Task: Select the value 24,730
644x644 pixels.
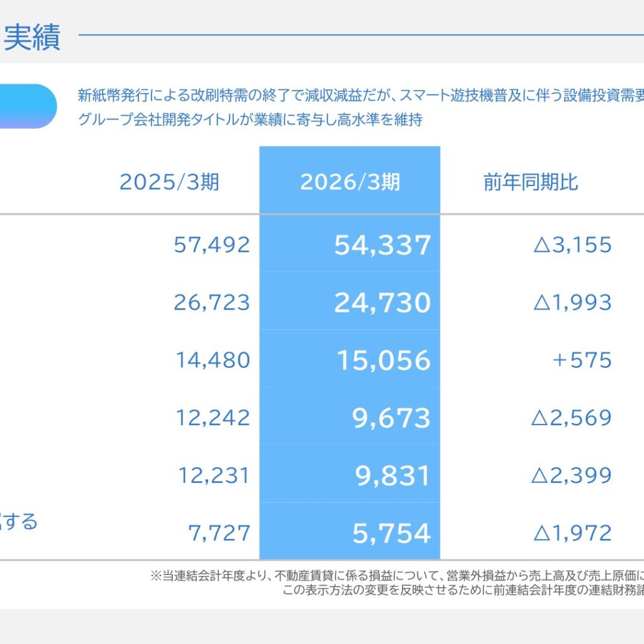Action: [x=383, y=303]
